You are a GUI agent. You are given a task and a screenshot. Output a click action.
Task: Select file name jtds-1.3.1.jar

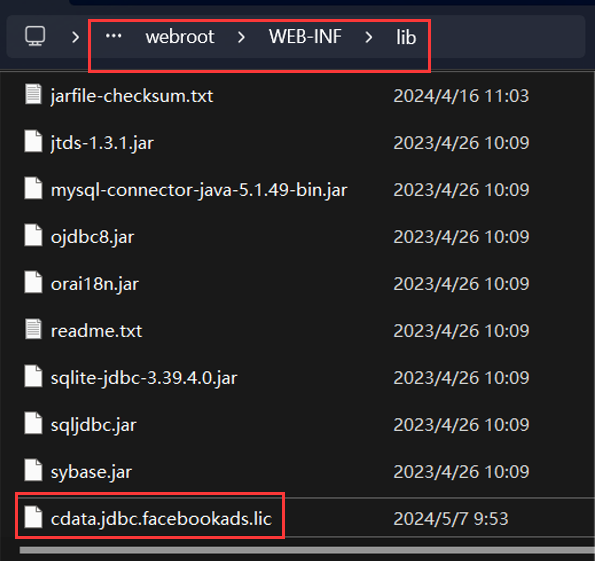click(102, 143)
